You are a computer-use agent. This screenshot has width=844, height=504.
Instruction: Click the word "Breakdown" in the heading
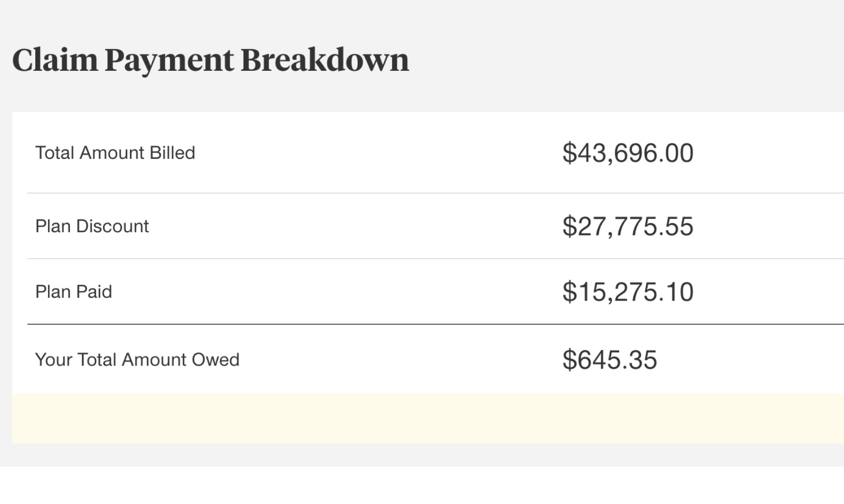(325, 60)
